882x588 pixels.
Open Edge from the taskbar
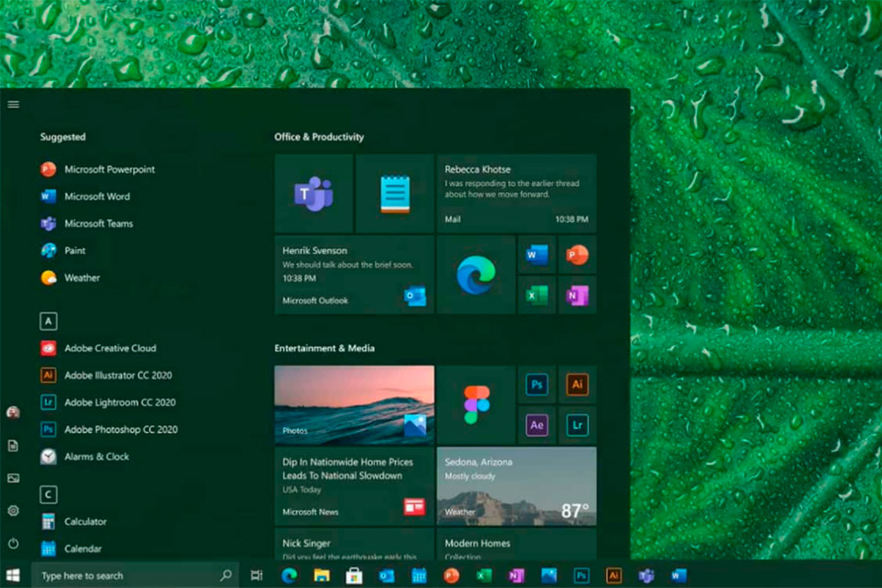click(x=289, y=575)
